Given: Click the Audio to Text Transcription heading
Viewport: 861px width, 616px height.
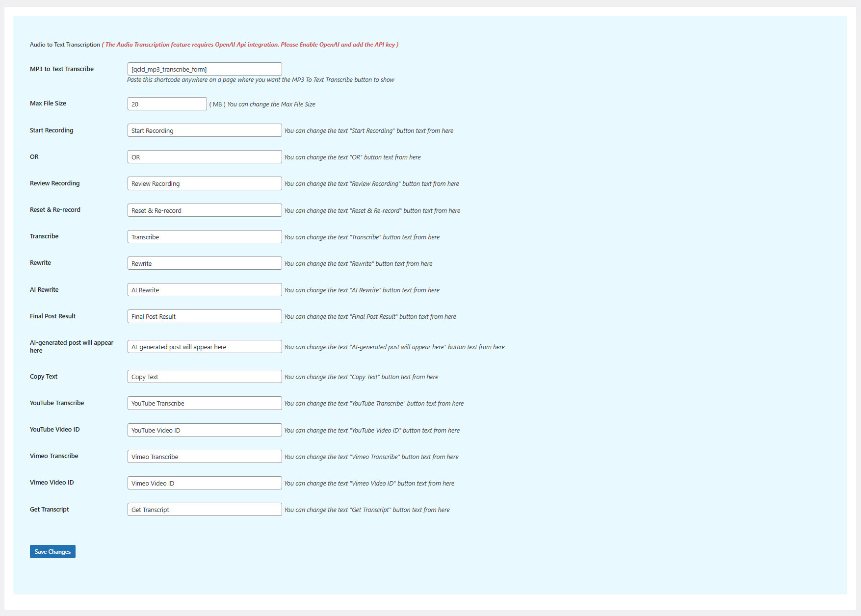Looking at the screenshot, I should click(65, 45).
